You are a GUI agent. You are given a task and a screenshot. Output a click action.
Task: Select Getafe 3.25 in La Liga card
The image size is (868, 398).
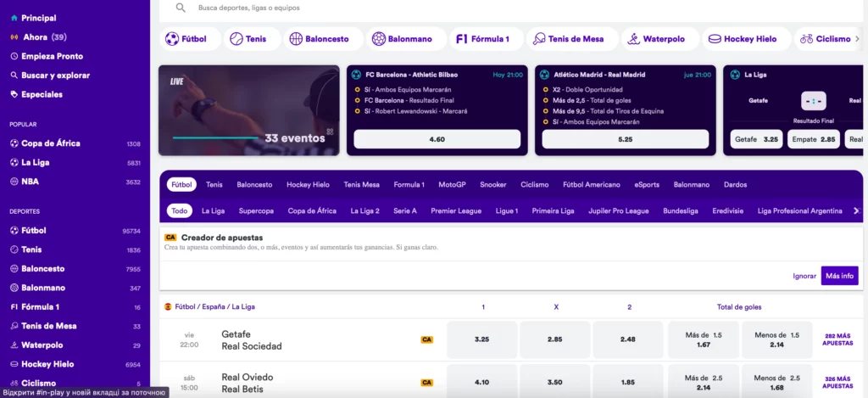tap(755, 139)
